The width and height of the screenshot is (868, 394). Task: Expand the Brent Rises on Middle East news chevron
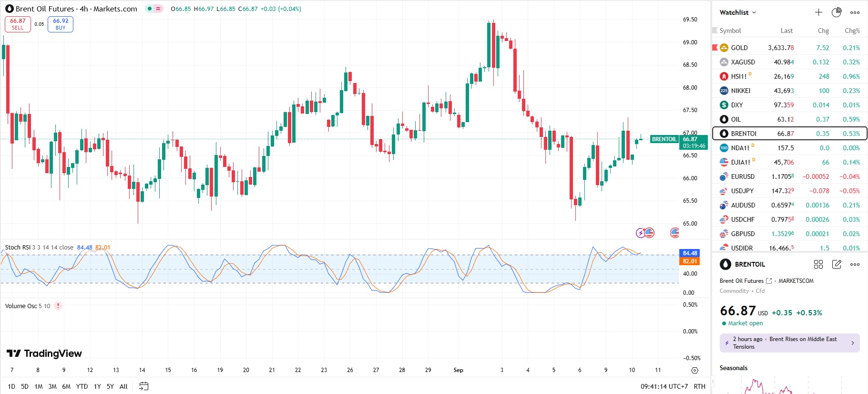click(853, 343)
